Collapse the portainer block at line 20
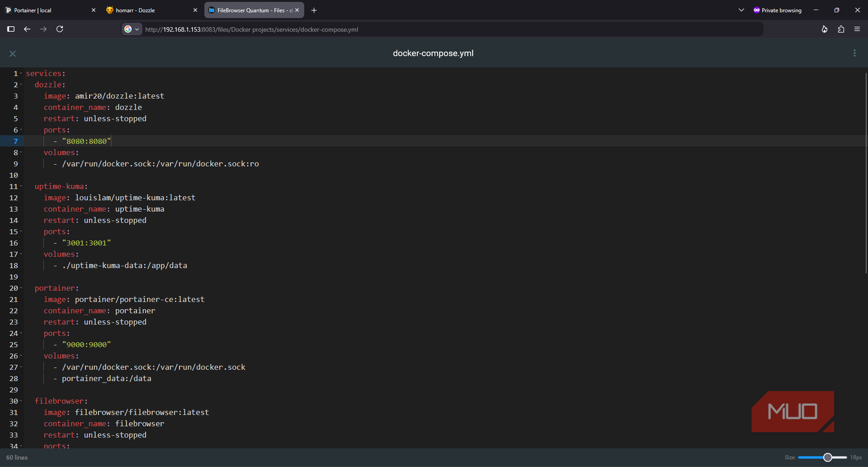 [21, 288]
